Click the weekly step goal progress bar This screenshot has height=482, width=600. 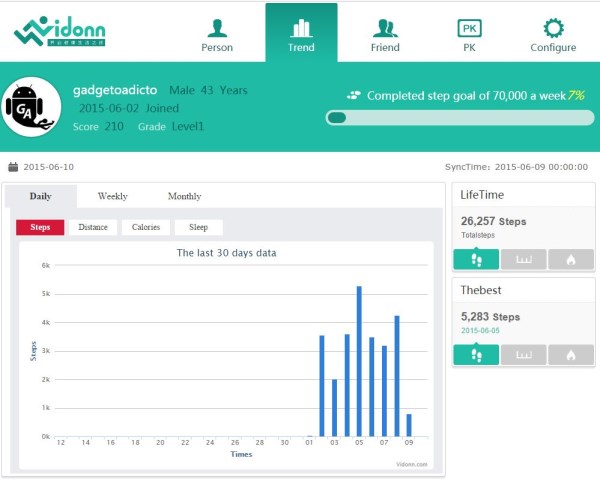coord(456,118)
